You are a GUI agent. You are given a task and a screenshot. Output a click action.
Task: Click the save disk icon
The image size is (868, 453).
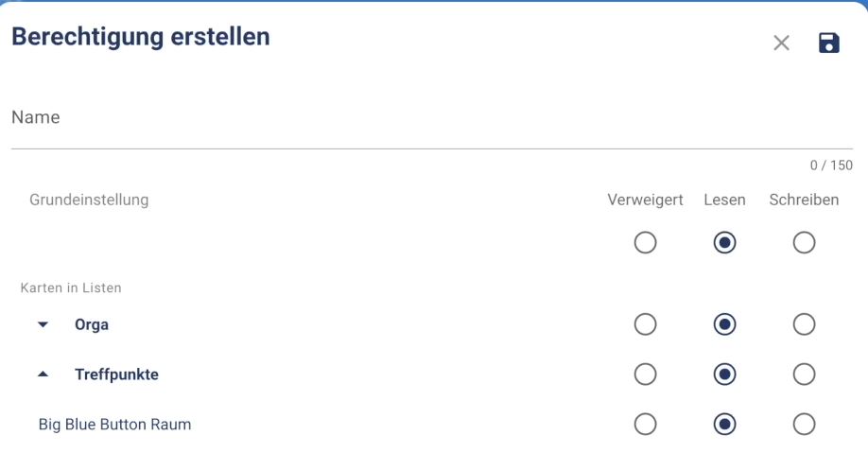tap(828, 43)
